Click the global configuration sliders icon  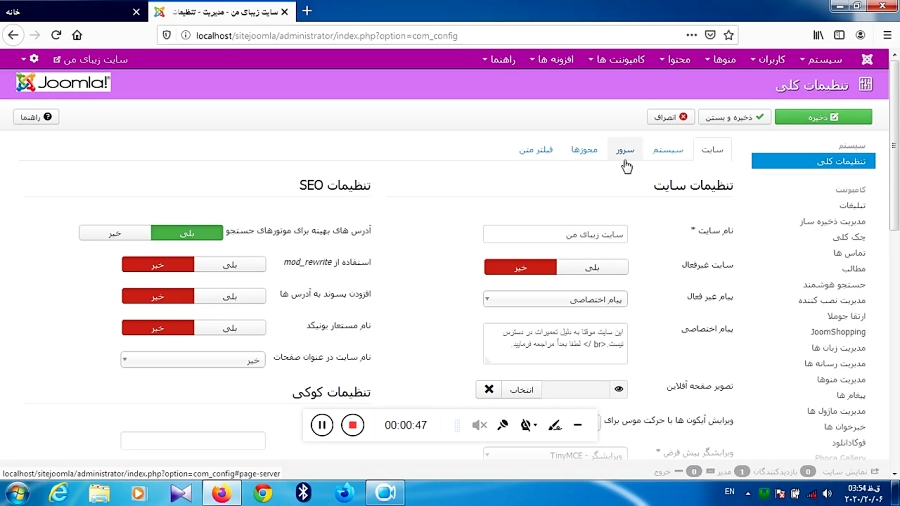click(866, 84)
